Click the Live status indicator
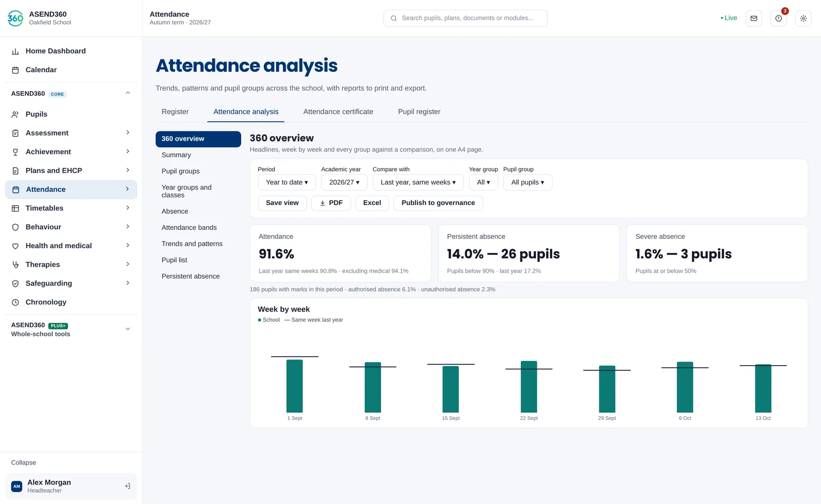 [729, 18]
